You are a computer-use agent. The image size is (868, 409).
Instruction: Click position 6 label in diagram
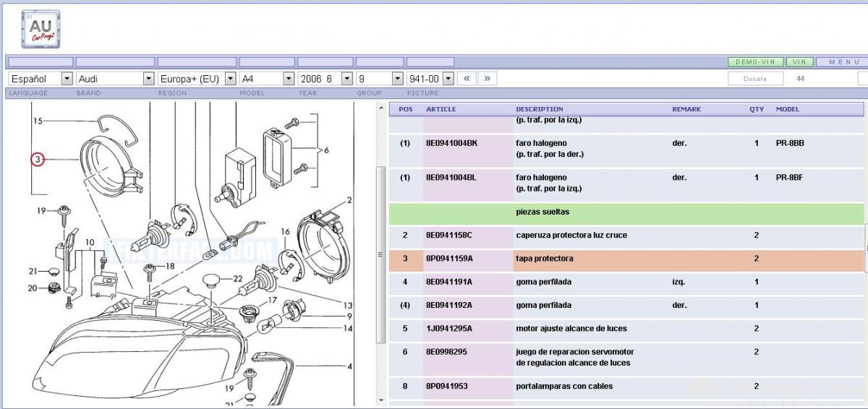click(x=326, y=150)
